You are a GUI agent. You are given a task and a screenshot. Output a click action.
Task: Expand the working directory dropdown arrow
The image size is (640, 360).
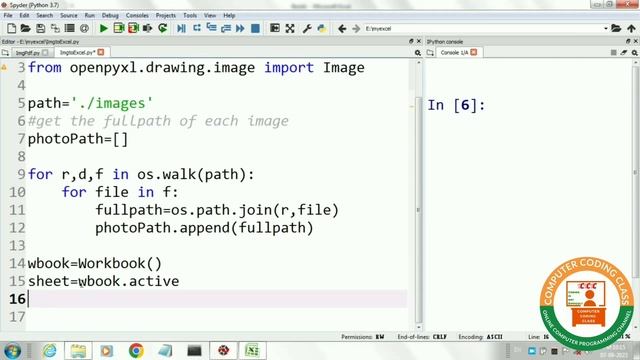coord(606,29)
